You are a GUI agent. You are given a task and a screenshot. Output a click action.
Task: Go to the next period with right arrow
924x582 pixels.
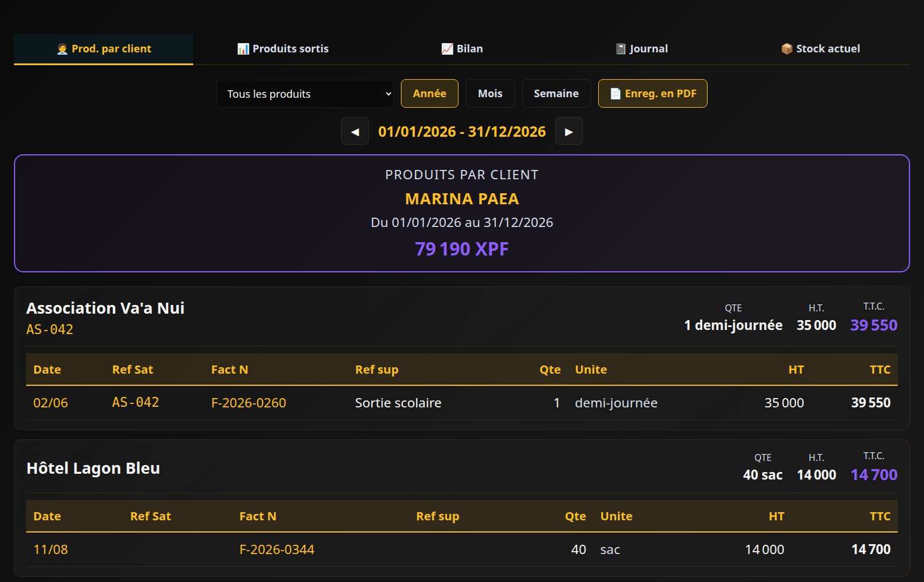[x=569, y=132]
